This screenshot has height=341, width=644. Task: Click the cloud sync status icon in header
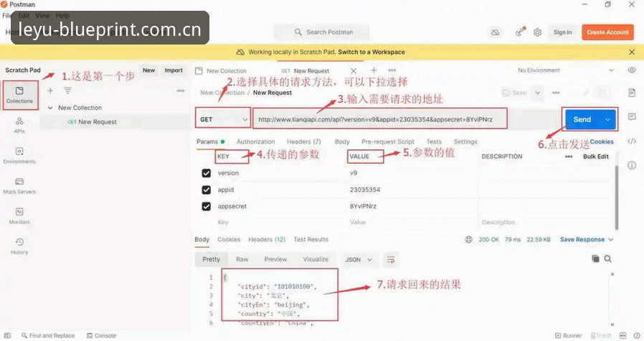pos(496,32)
